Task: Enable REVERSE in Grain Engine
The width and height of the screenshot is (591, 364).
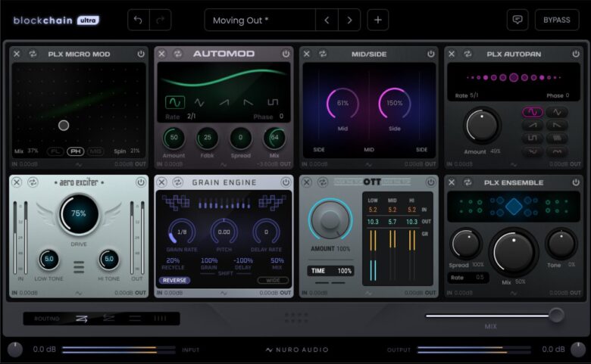Action: pyautogui.click(x=174, y=280)
